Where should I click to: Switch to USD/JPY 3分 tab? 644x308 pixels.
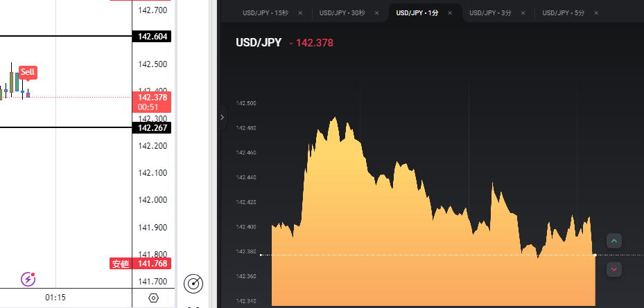[489, 13]
